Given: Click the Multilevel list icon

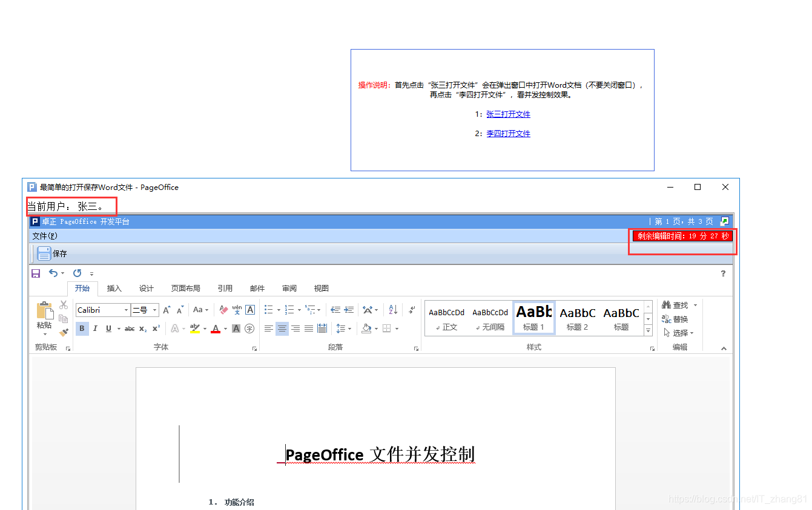Looking at the screenshot, I should 309,310.
